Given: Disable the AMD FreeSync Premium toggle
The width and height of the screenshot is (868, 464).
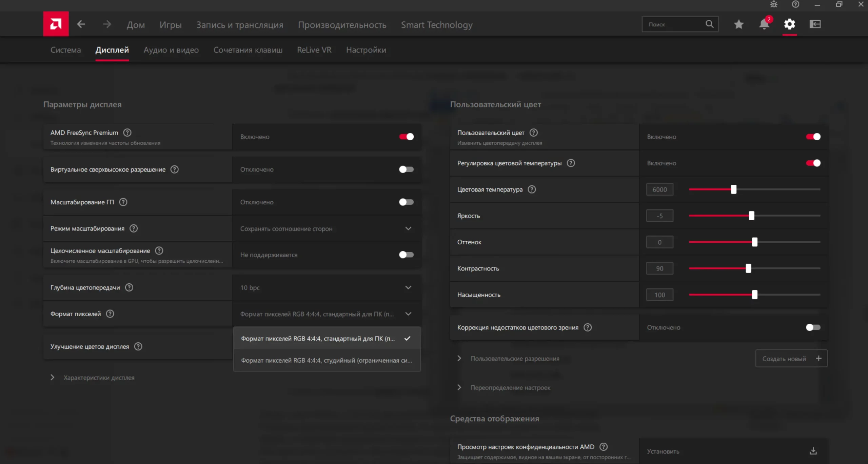Looking at the screenshot, I should [406, 137].
